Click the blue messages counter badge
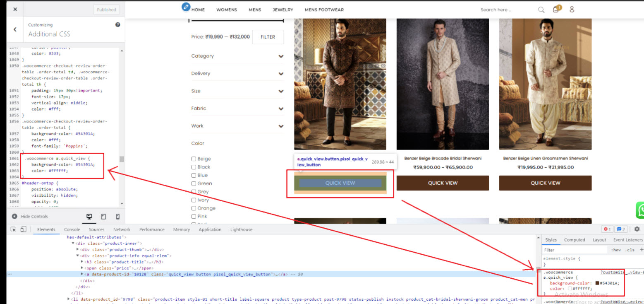 tap(621, 229)
